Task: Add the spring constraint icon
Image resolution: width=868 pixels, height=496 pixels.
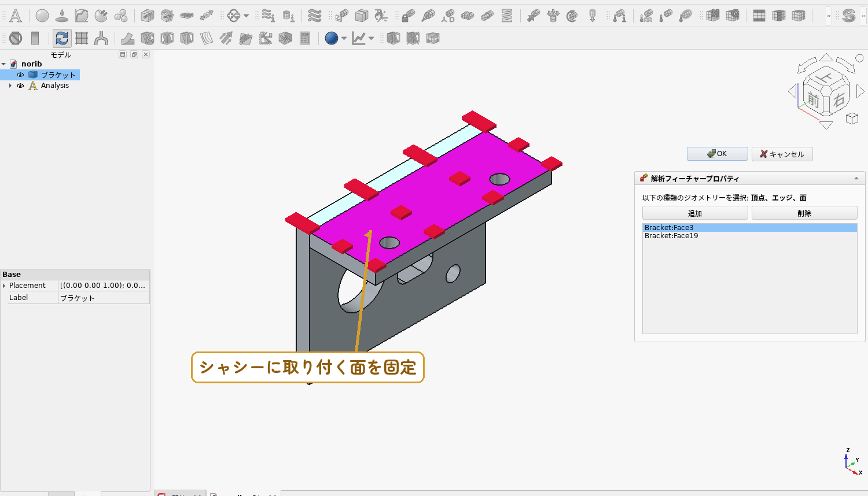Action: pyautogui.click(x=507, y=16)
